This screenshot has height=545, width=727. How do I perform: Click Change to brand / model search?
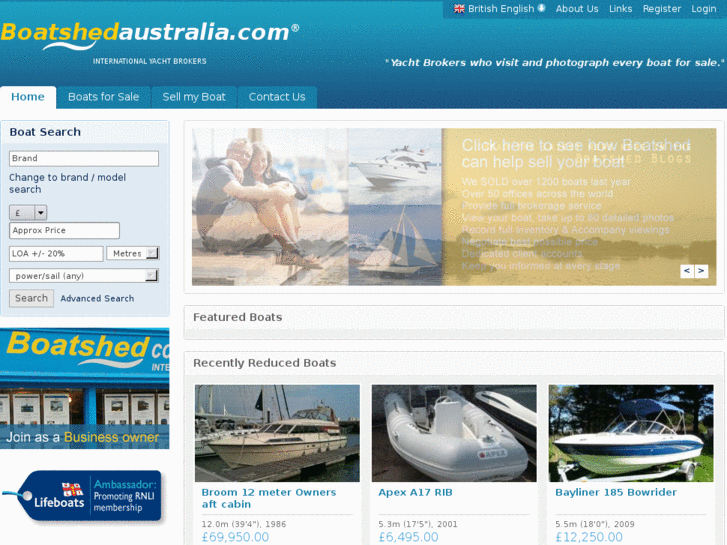point(67,183)
